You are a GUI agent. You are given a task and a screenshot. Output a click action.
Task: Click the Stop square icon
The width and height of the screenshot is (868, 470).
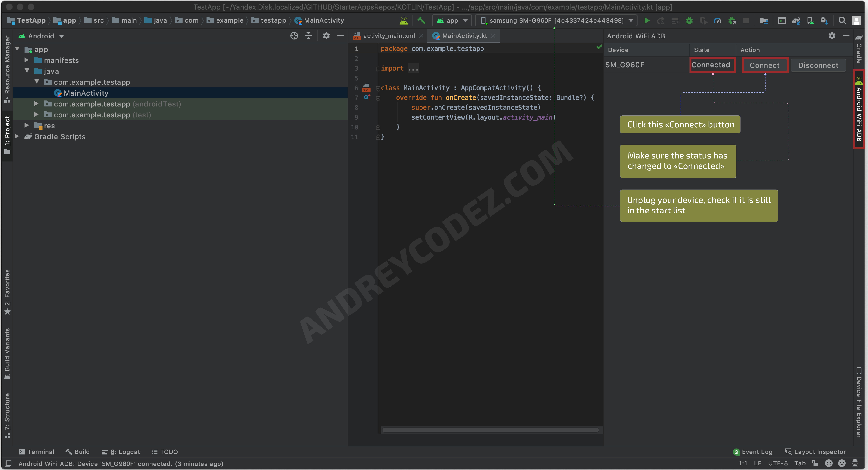[746, 21]
